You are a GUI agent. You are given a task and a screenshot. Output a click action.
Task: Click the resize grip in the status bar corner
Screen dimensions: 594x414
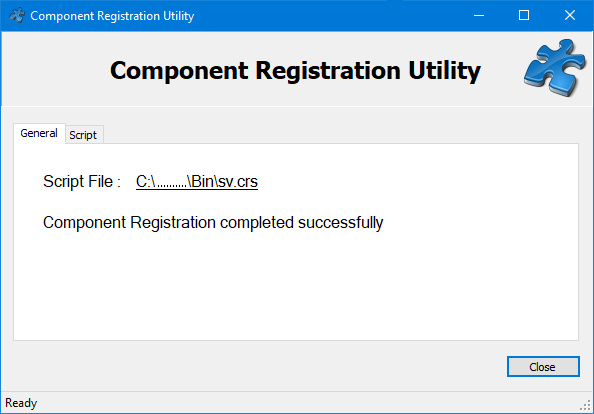(x=585, y=405)
